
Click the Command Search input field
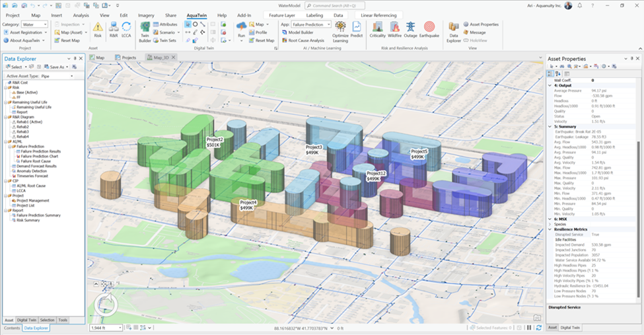pyautogui.click(x=337, y=5)
